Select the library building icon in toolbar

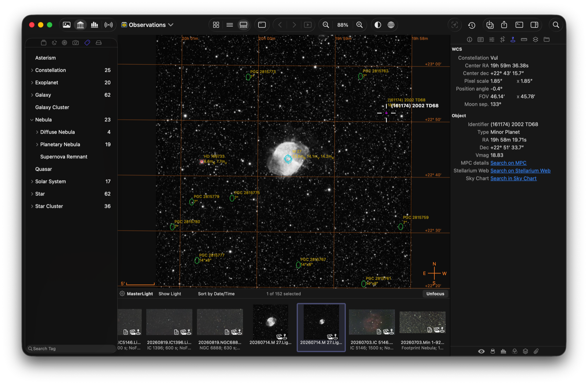click(x=80, y=25)
